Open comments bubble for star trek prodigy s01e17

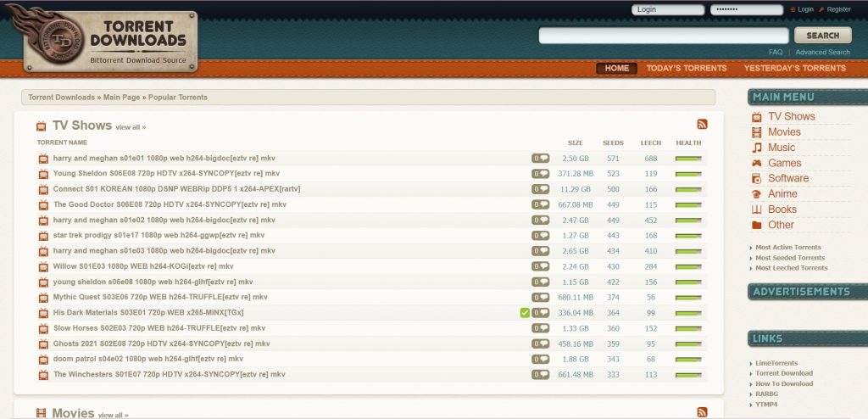[x=540, y=236]
